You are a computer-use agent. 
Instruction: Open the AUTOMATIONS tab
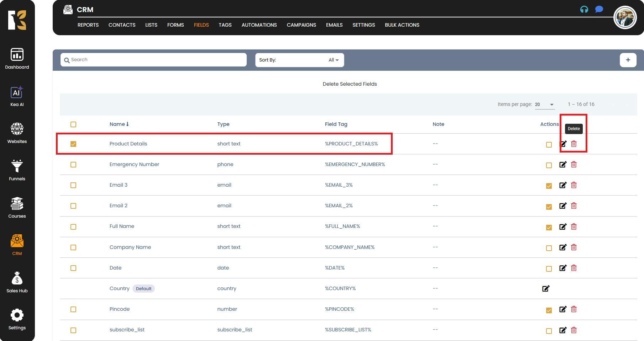pos(259,25)
